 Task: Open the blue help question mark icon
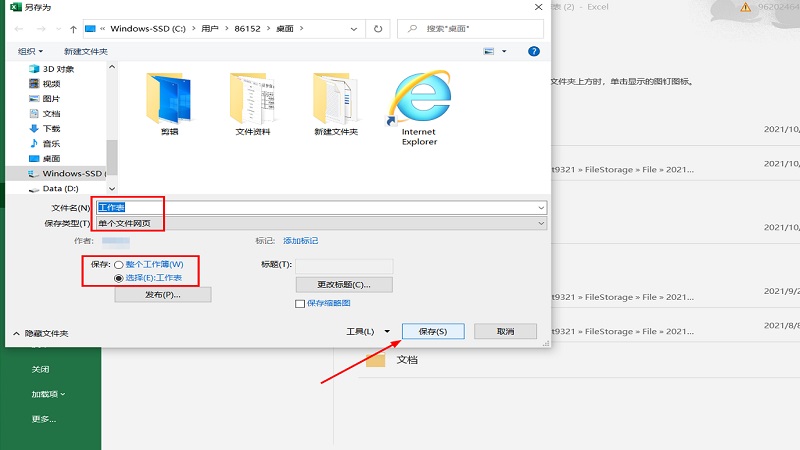click(534, 51)
